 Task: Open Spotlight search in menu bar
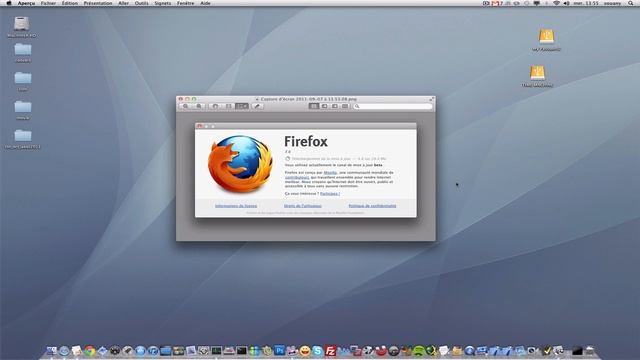(631, 3)
